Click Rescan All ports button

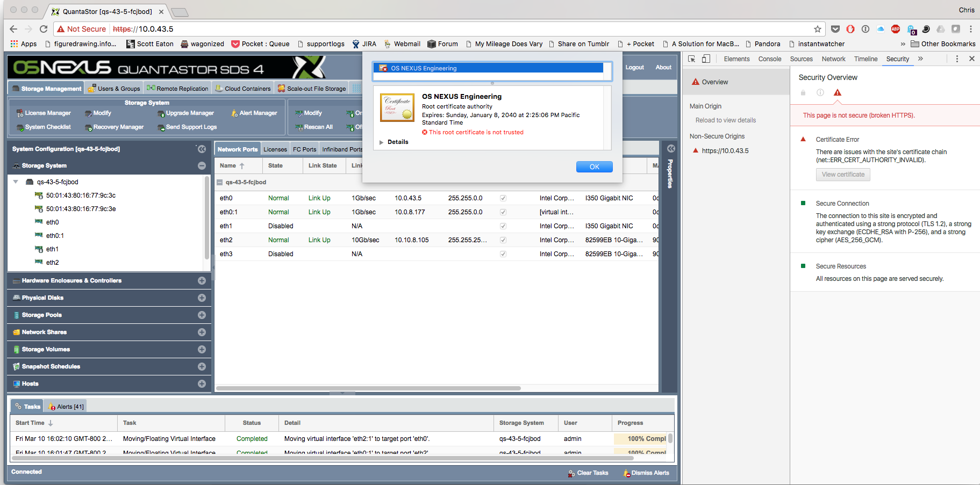click(x=314, y=127)
